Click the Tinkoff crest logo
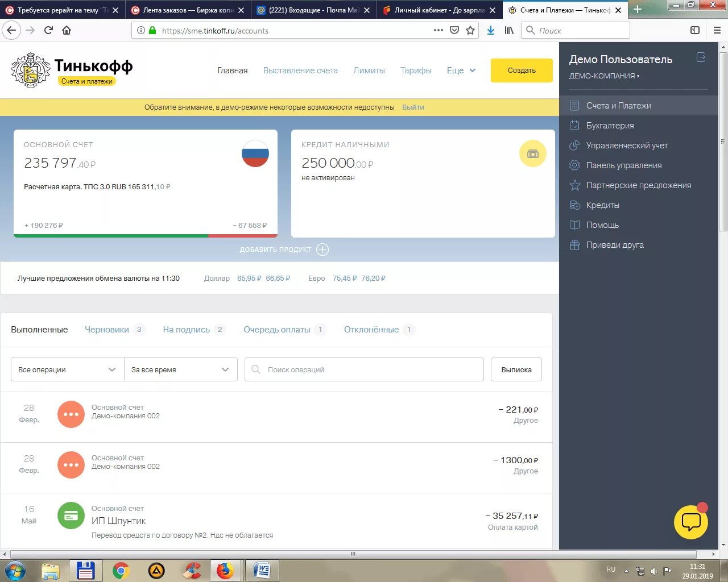Viewport: 728px width, 582px height. (31, 70)
